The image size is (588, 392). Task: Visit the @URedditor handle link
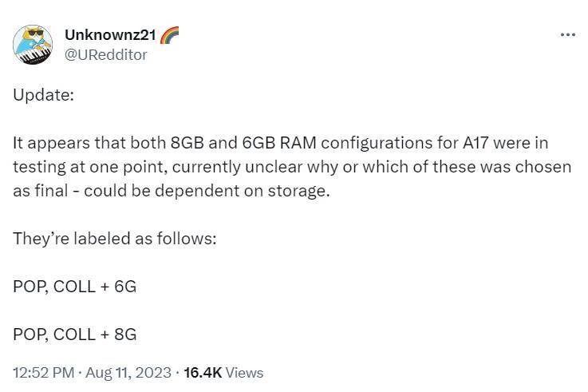(105, 54)
